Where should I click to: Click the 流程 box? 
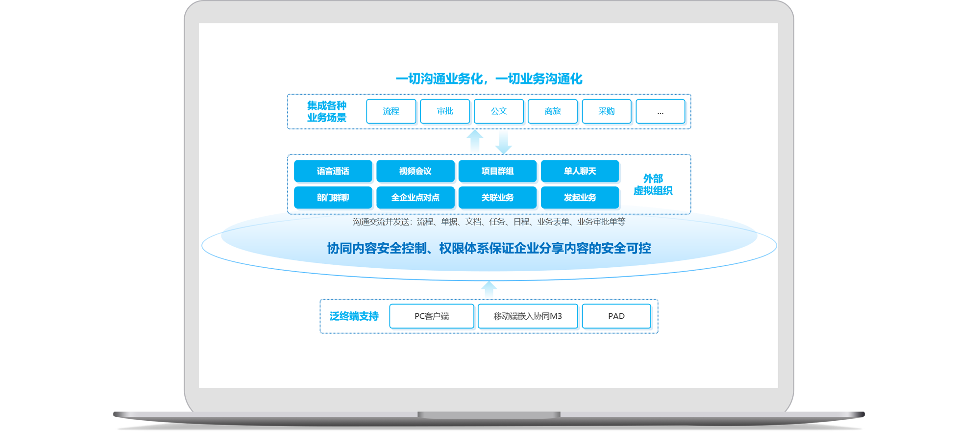pyautogui.click(x=391, y=111)
